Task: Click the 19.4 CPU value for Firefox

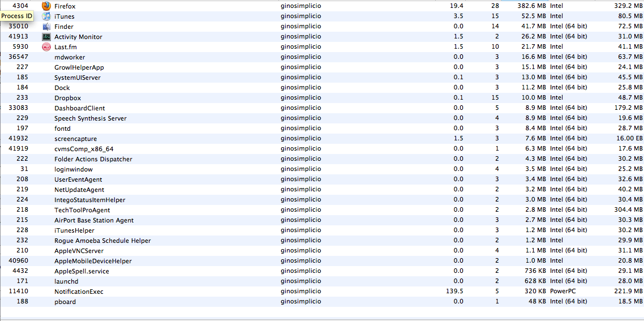Action: point(457,6)
